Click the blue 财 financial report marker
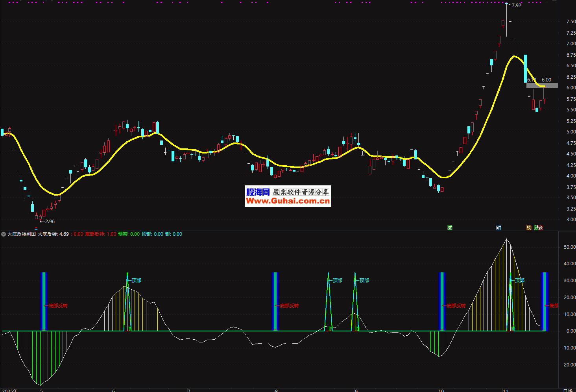The width and height of the screenshot is (576, 392). [498, 228]
